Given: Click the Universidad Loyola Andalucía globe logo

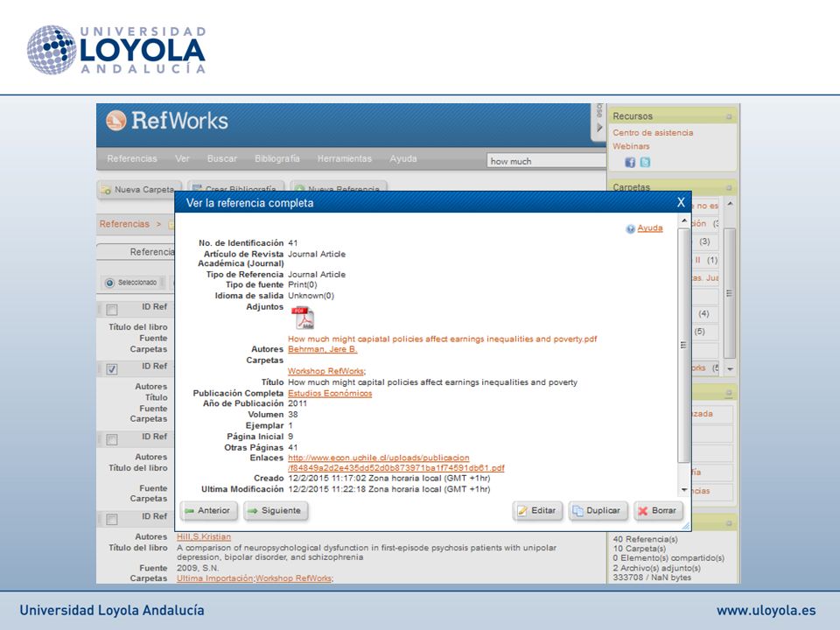Looking at the screenshot, I should click(52, 50).
